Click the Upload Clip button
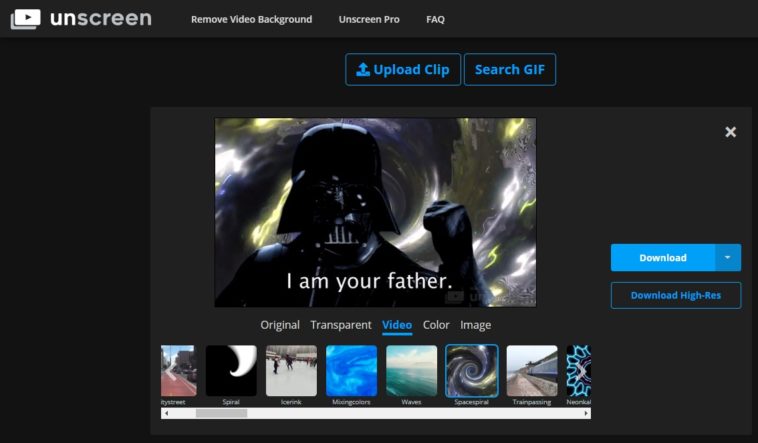This screenshot has height=443, width=758. [403, 70]
